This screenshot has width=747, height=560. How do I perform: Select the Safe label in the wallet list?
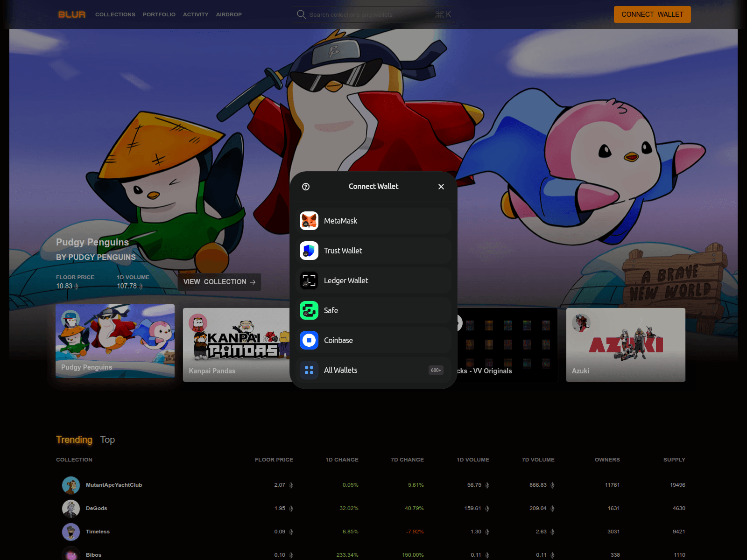click(x=331, y=310)
